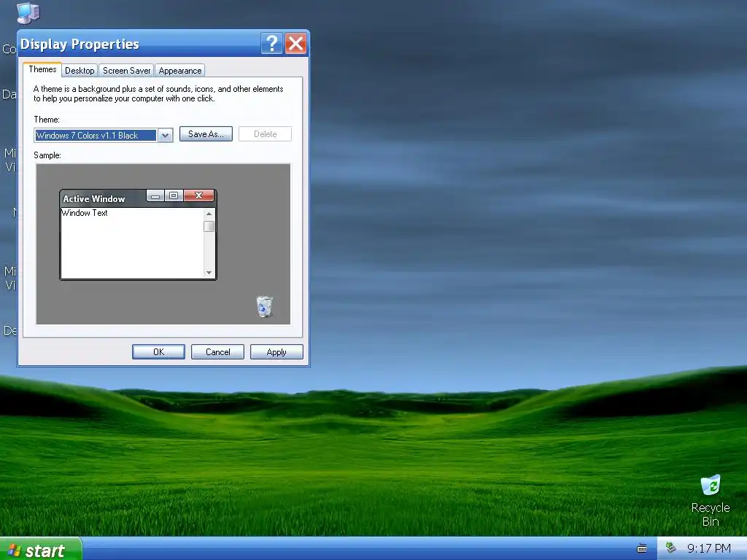The width and height of the screenshot is (747, 560).
Task: Click the selected theme name field
Action: click(96, 135)
